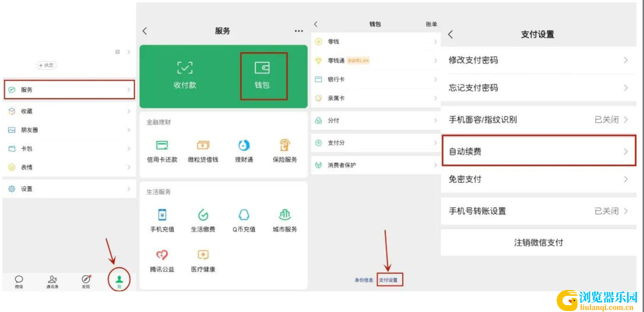Image resolution: width=644 pixels, height=312 pixels.
Task: Open 收付款 in the green card
Action: tap(185, 75)
